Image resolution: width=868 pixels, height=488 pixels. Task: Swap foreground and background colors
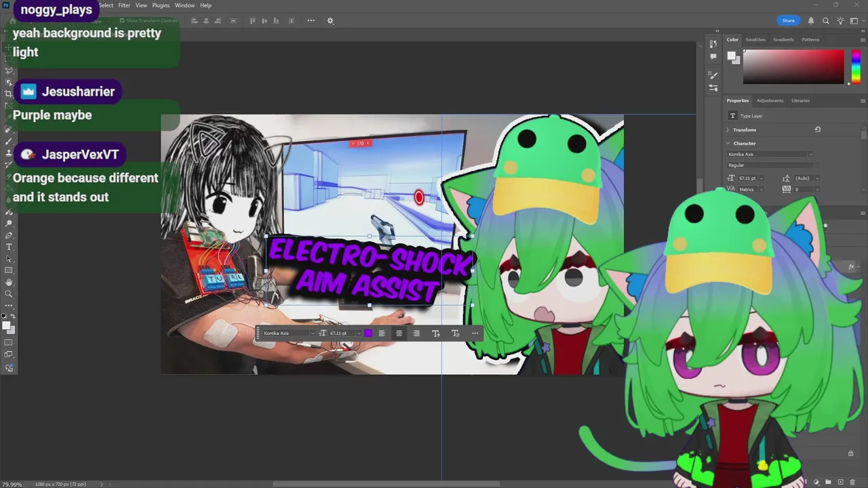(12, 317)
